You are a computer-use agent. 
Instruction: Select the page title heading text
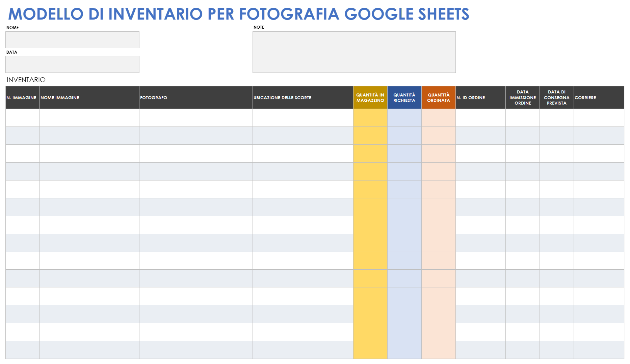[x=238, y=14]
